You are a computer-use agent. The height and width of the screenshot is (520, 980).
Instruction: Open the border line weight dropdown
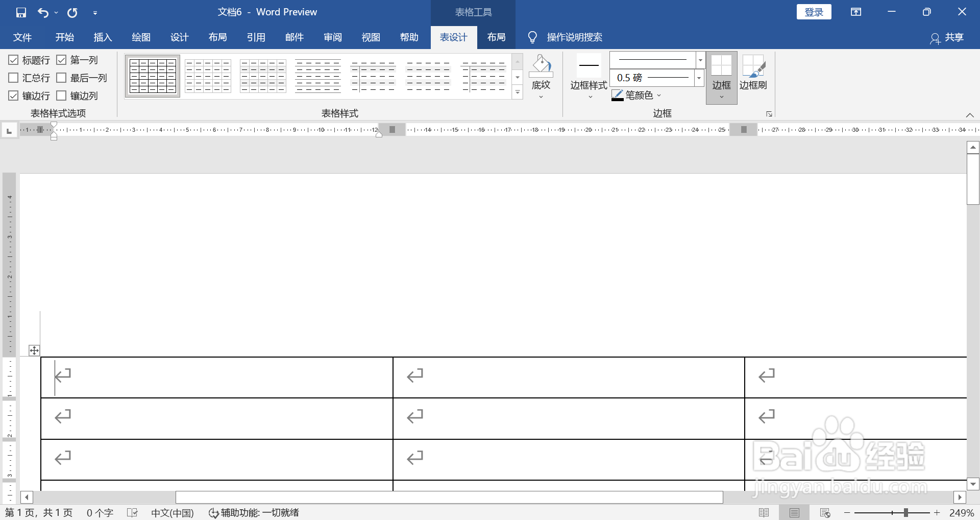[x=698, y=78]
